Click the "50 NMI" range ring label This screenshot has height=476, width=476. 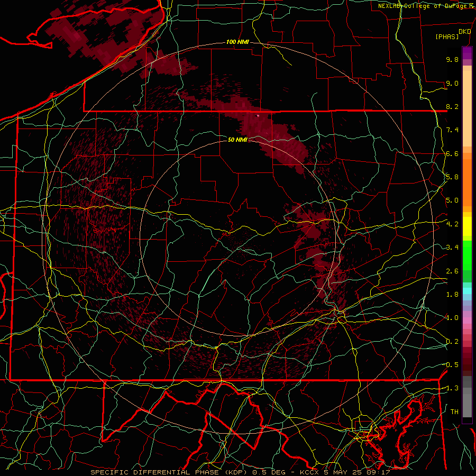[237, 140]
